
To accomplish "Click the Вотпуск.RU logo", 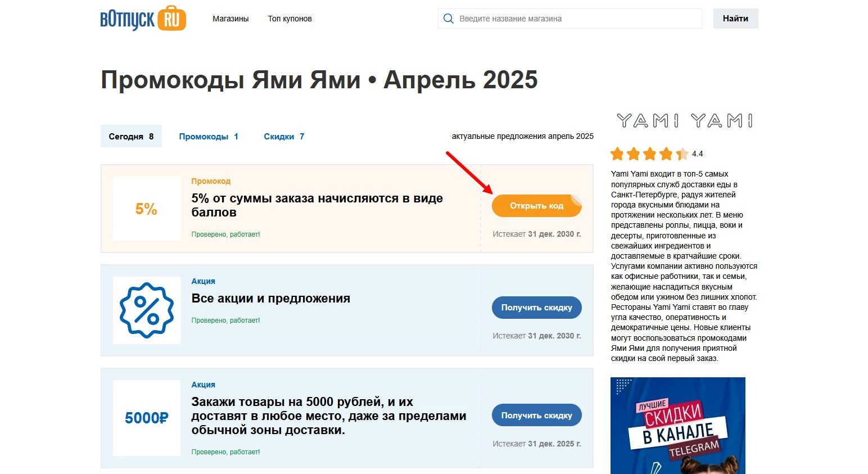I will pos(142,18).
